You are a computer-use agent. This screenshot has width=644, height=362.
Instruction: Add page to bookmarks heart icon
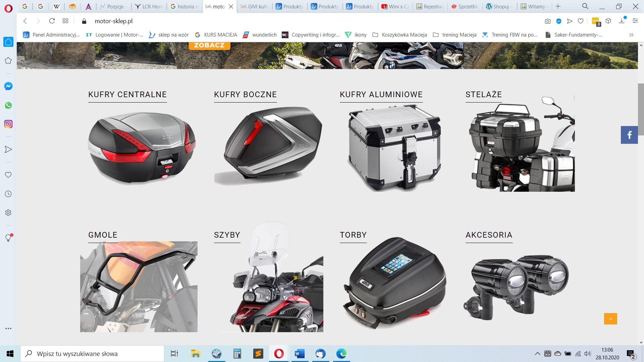point(581,21)
